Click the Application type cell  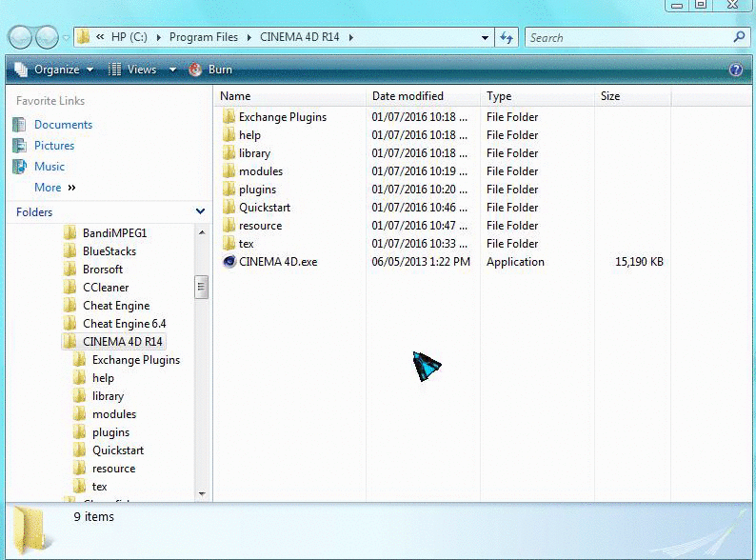[515, 262]
